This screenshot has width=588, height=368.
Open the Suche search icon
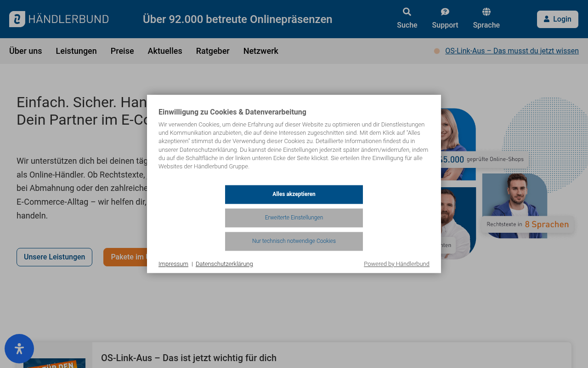click(407, 12)
